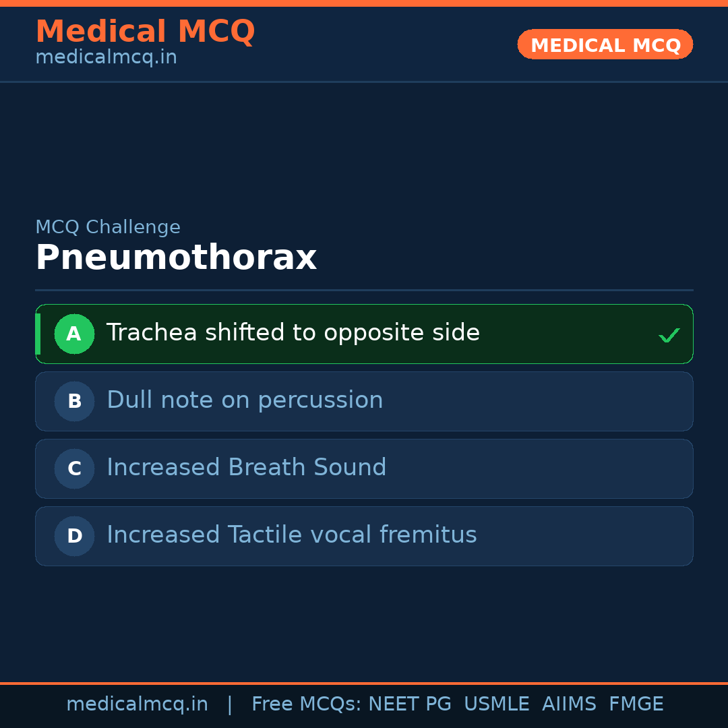
Task: Click the footer medicalmcq.in link
Action: tap(137, 704)
